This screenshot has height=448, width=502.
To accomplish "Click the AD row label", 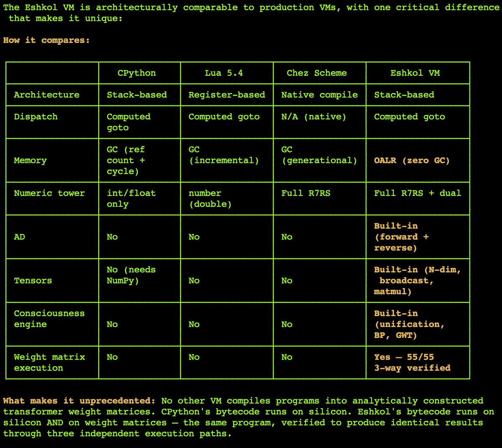I will click(x=19, y=237).
